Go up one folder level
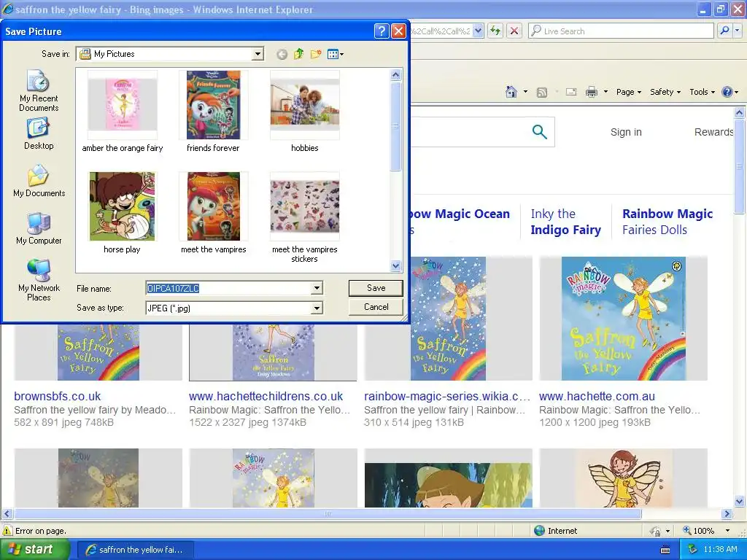 (x=298, y=54)
